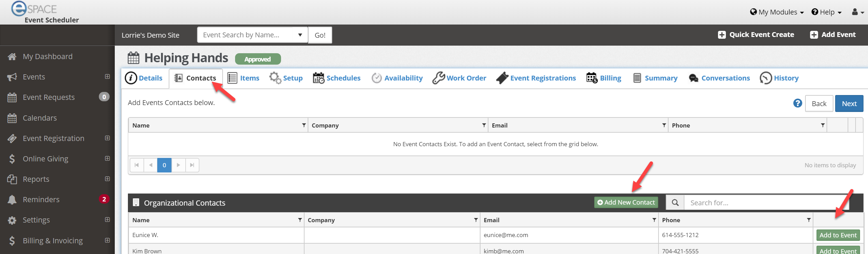Viewport: 868px width, 254px height.
Task: Click the Details info icon
Action: (131, 78)
